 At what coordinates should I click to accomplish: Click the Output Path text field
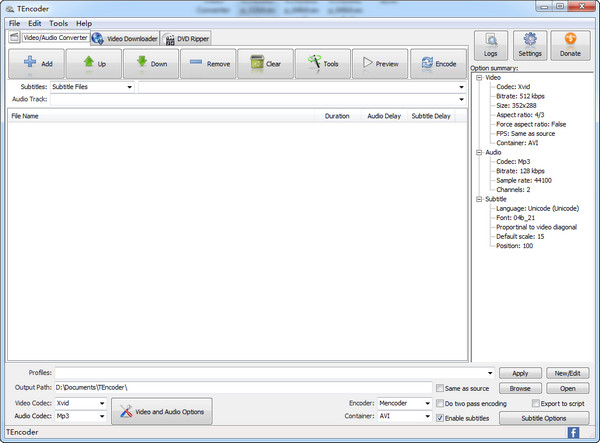click(x=242, y=387)
